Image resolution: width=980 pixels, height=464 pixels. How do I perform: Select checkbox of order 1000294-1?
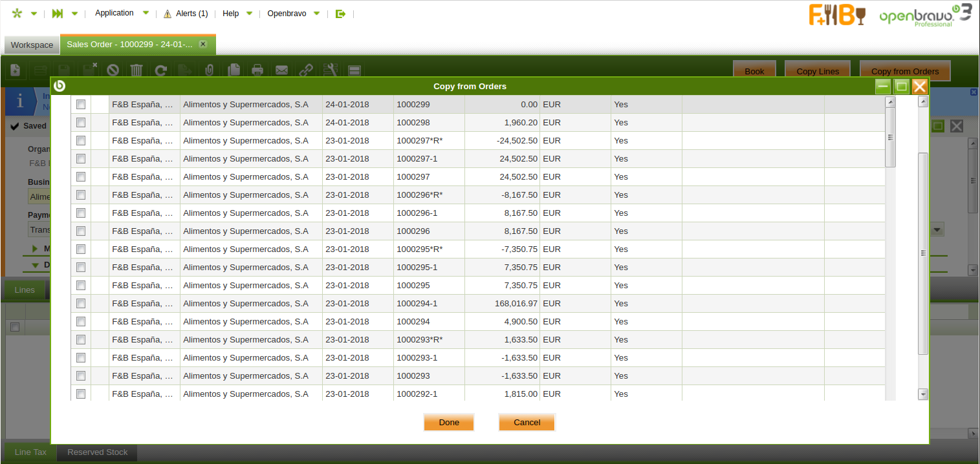[x=81, y=303]
